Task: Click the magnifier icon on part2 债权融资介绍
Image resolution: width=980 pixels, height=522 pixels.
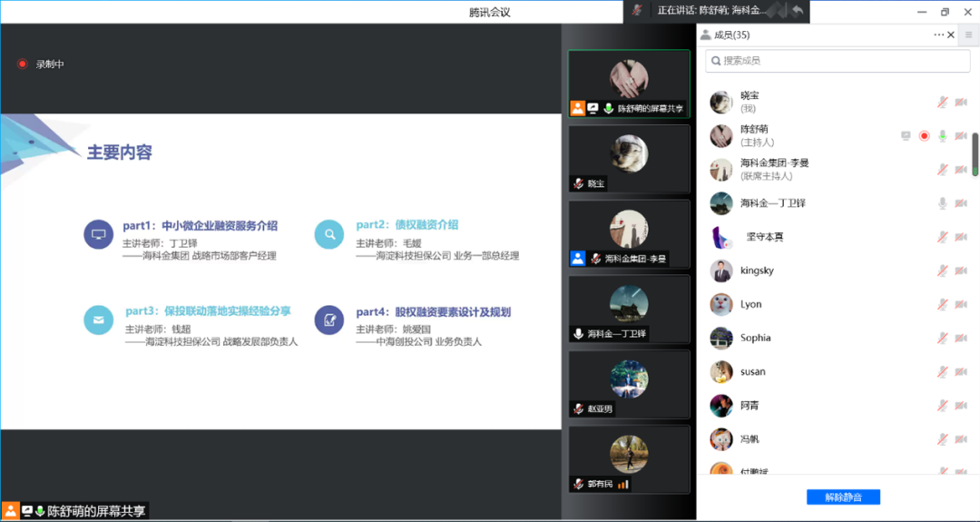Action: 329,234
